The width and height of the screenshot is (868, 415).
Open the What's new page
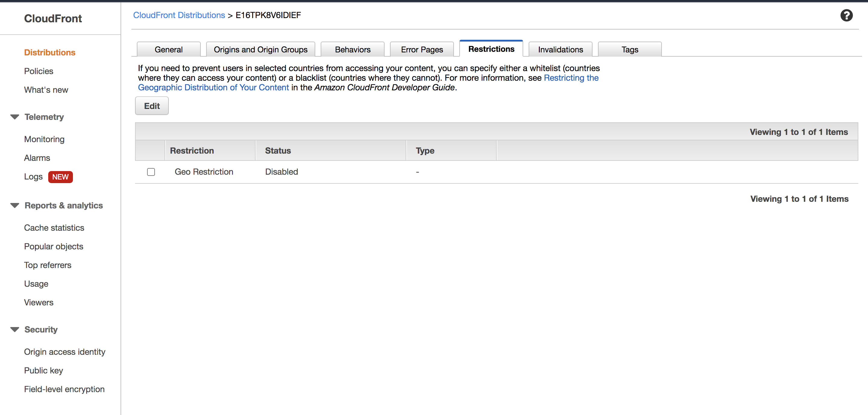click(46, 90)
